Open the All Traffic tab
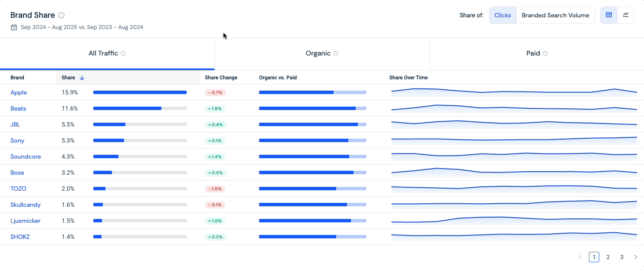Image resolution: width=644 pixels, height=267 pixels. (107, 53)
